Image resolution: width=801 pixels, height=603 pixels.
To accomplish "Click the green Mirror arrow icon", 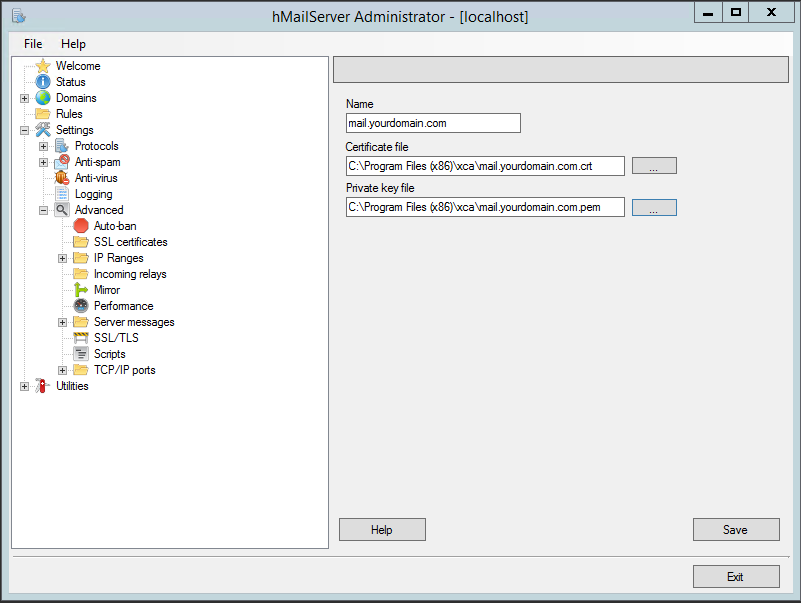I will tap(81, 290).
